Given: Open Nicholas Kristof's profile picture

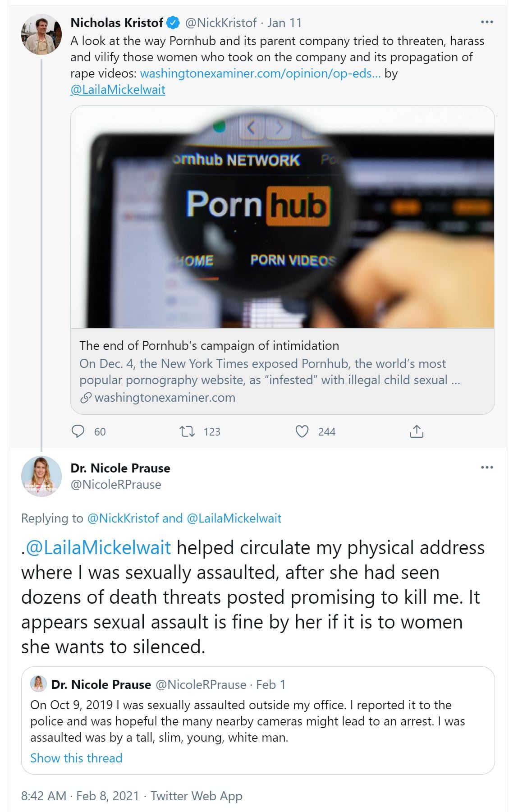Looking at the screenshot, I should pos(41,34).
